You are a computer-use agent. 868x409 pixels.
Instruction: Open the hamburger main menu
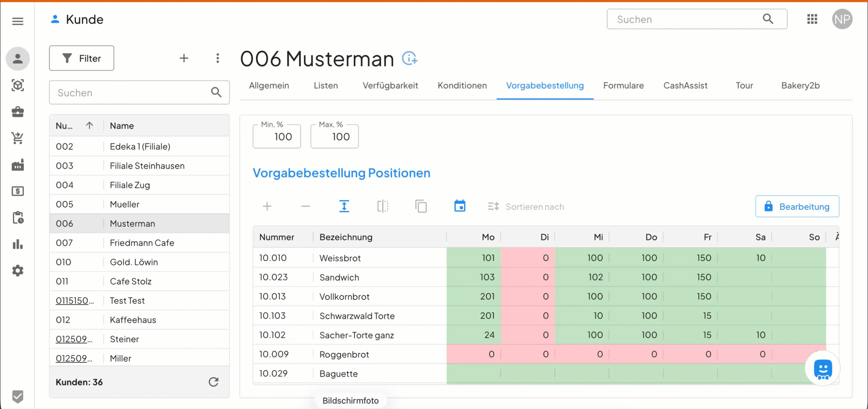click(x=17, y=21)
